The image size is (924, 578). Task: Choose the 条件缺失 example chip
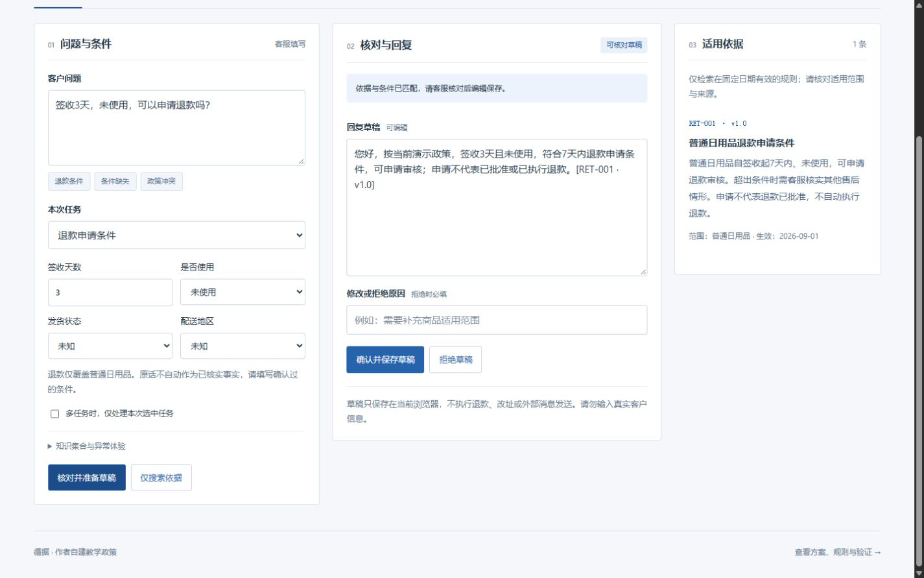tap(115, 182)
